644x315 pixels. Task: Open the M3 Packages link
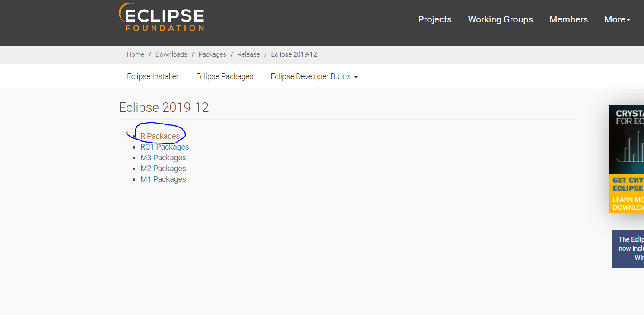coord(163,158)
